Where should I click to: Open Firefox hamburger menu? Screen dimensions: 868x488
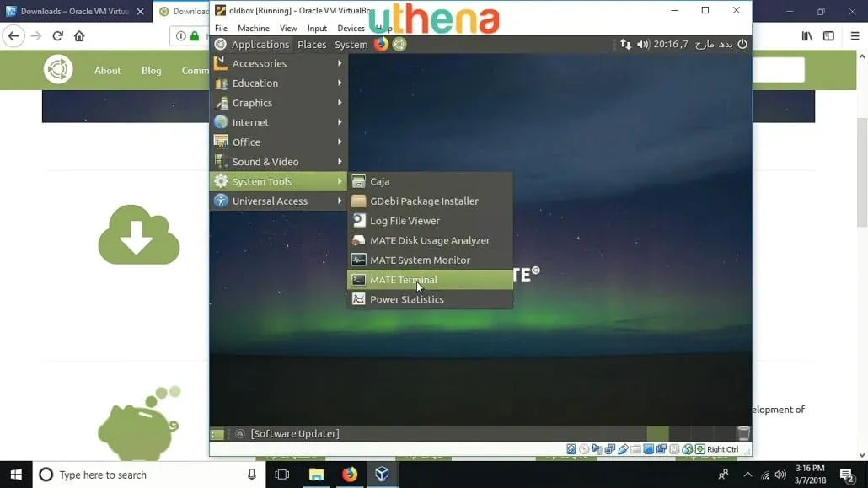pyautogui.click(x=855, y=36)
